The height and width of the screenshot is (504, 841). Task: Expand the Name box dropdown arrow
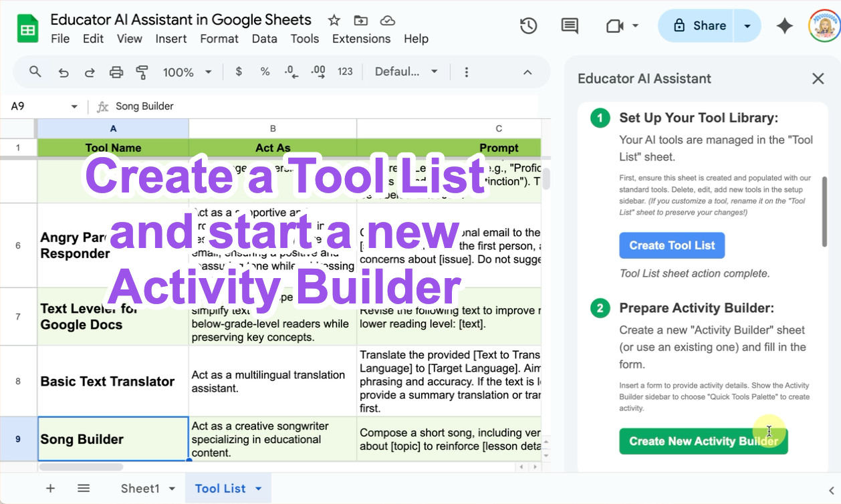pyautogui.click(x=74, y=106)
